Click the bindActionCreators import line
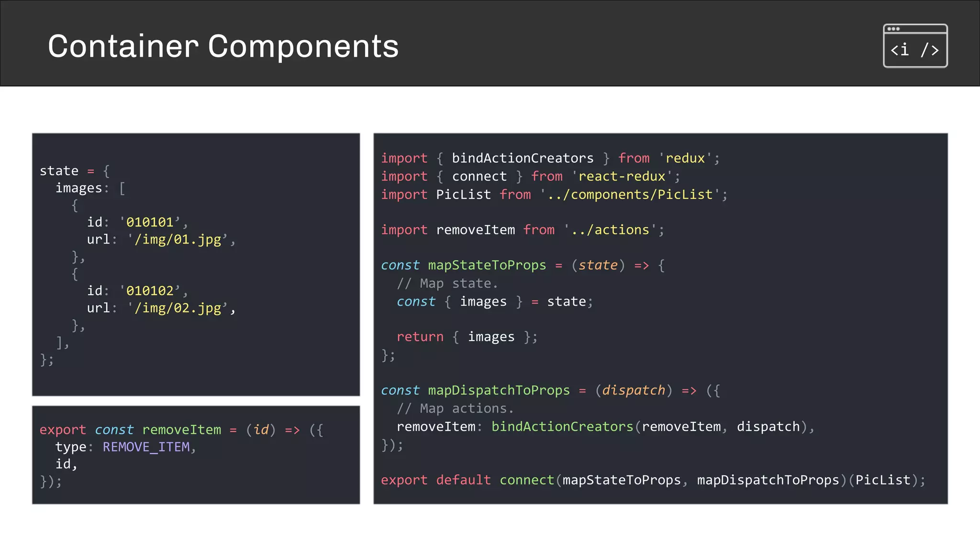Image resolution: width=980 pixels, height=551 pixels. coord(550,158)
